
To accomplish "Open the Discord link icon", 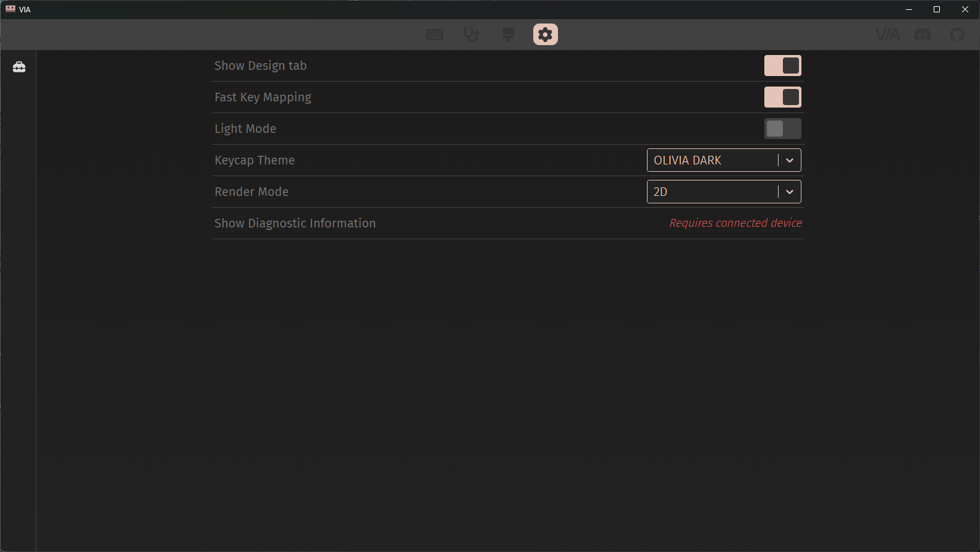I will click(923, 35).
